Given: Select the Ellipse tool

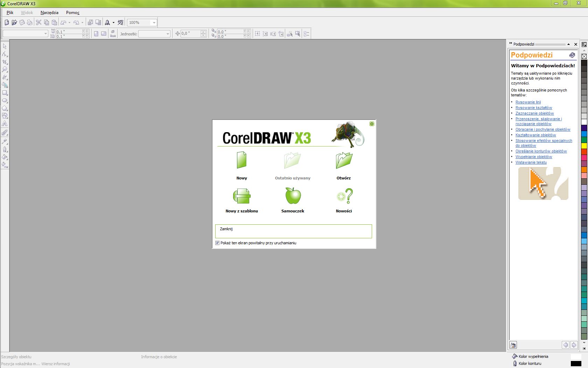Looking at the screenshot, I should click(x=5, y=101).
